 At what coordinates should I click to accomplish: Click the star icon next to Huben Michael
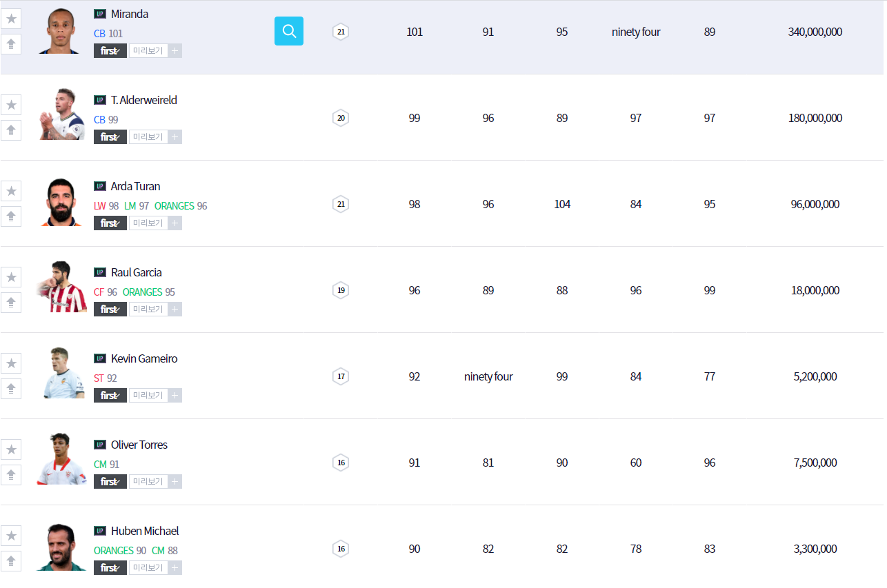11,536
